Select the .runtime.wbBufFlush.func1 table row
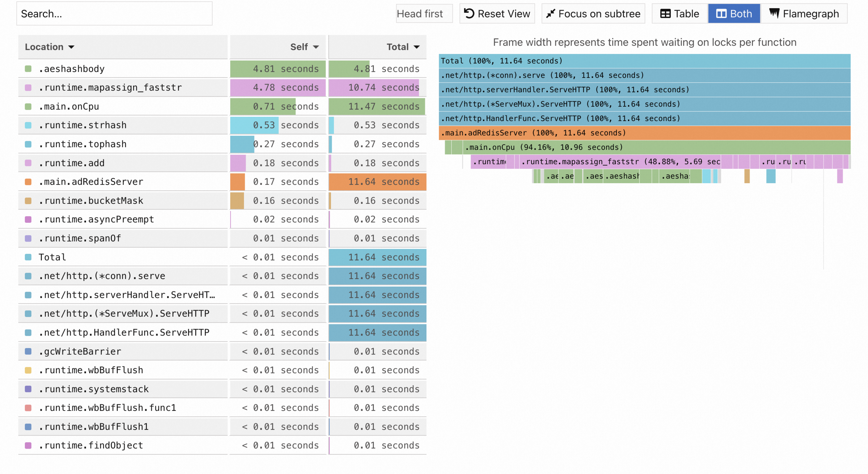This screenshot has height=474, width=868. coord(222,408)
